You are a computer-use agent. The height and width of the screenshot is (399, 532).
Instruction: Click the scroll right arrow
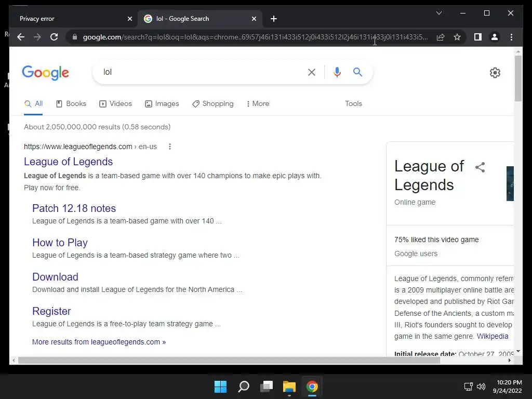click(510, 361)
